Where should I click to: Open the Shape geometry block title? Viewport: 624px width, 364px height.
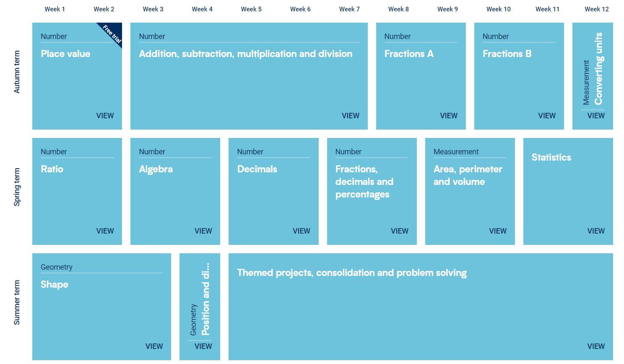coord(55,284)
